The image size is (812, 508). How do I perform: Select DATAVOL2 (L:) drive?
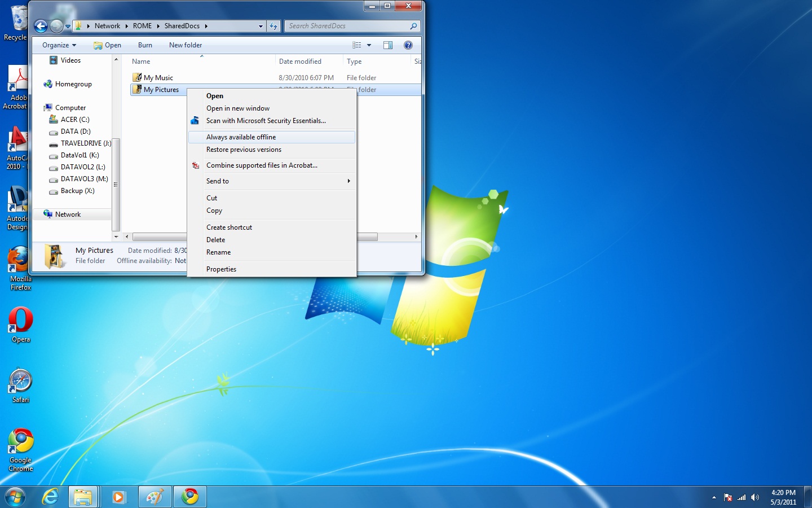[77, 167]
